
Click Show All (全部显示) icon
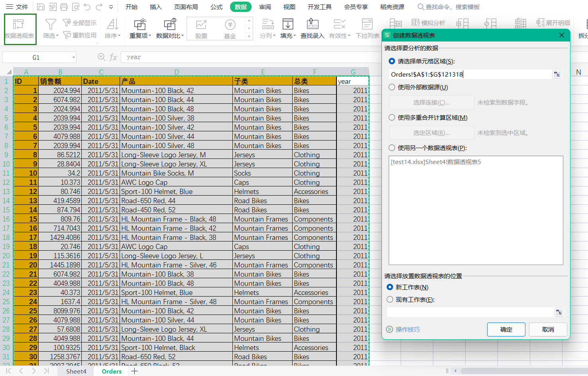click(67, 23)
